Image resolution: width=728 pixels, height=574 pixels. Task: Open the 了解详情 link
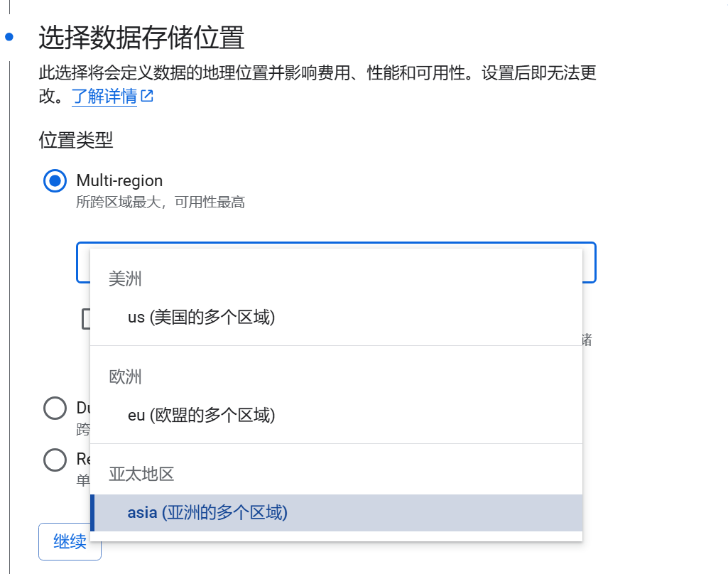pyautogui.click(x=104, y=97)
